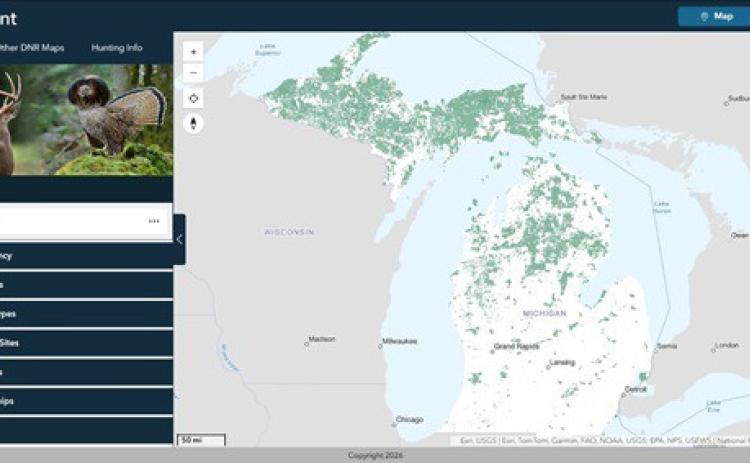Click the London city label

[x=727, y=345]
